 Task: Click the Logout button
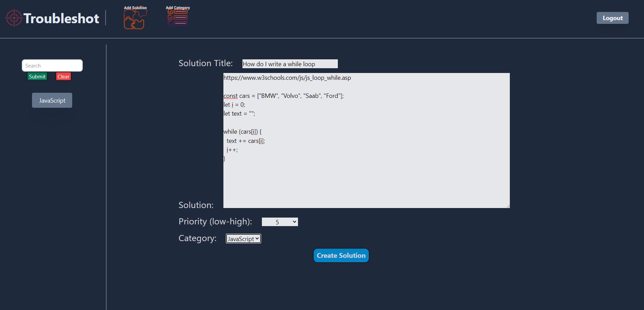click(x=612, y=18)
